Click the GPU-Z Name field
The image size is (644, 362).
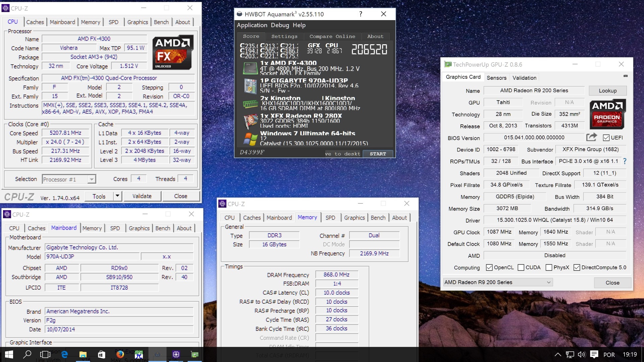point(534,90)
